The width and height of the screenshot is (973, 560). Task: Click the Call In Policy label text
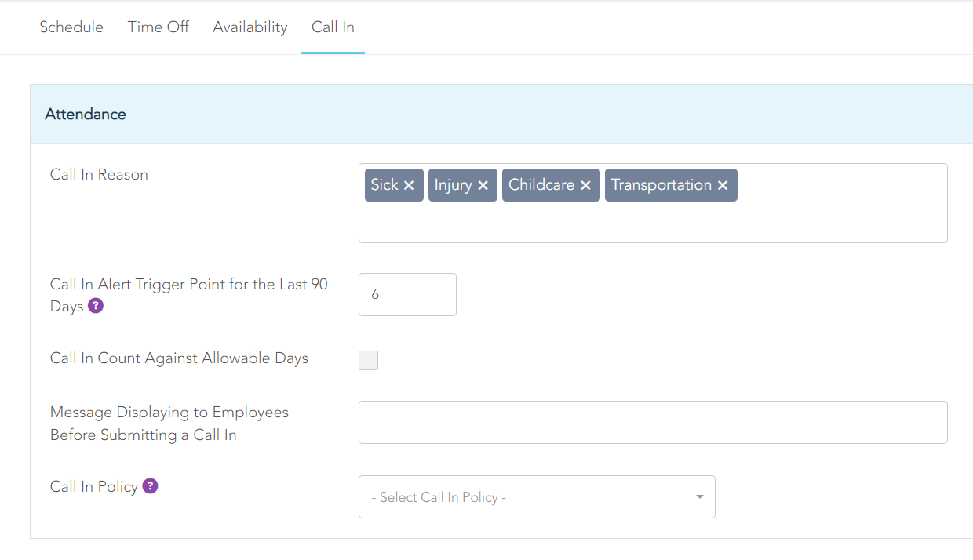tap(94, 486)
